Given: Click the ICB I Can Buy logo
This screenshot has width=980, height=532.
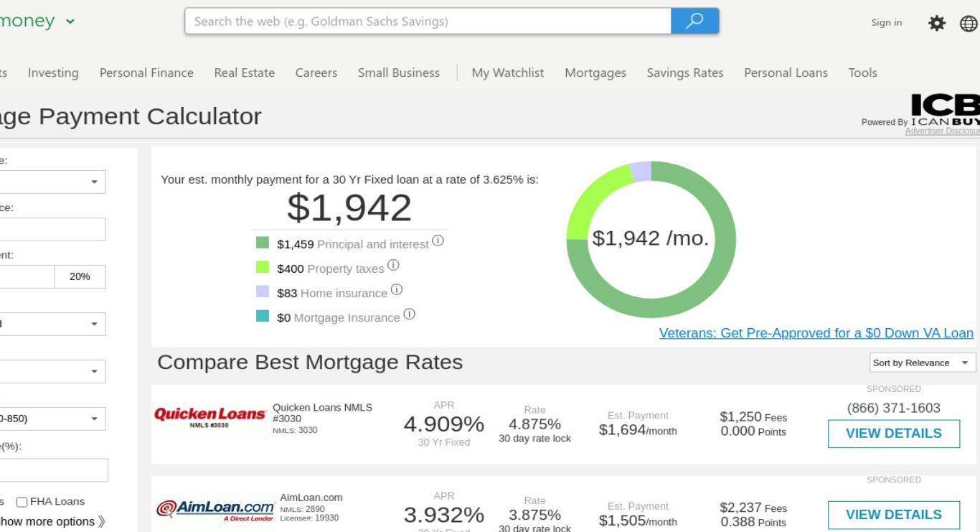Looking at the screenshot, I should [946, 109].
